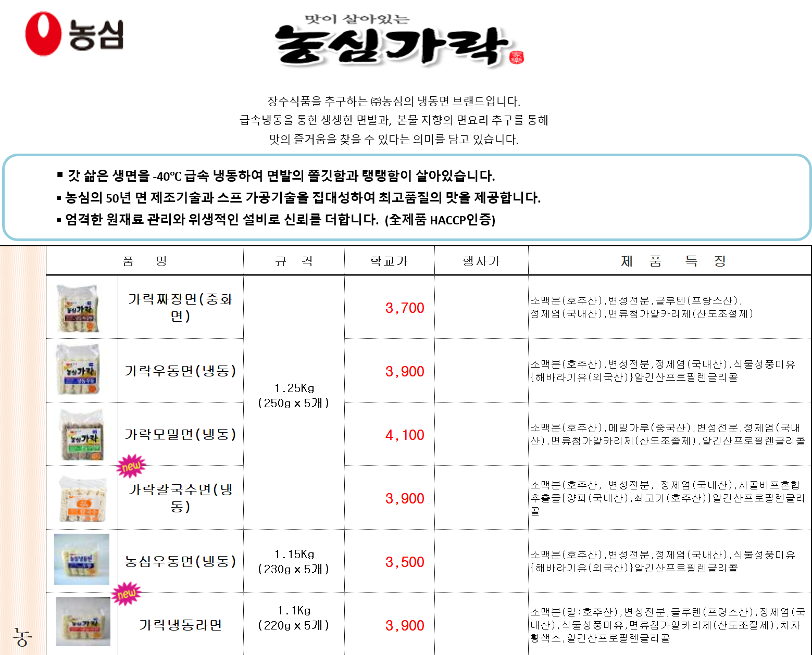Select the 가락칼국수면 product image
The height and width of the screenshot is (655, 812).
(82, 498)
